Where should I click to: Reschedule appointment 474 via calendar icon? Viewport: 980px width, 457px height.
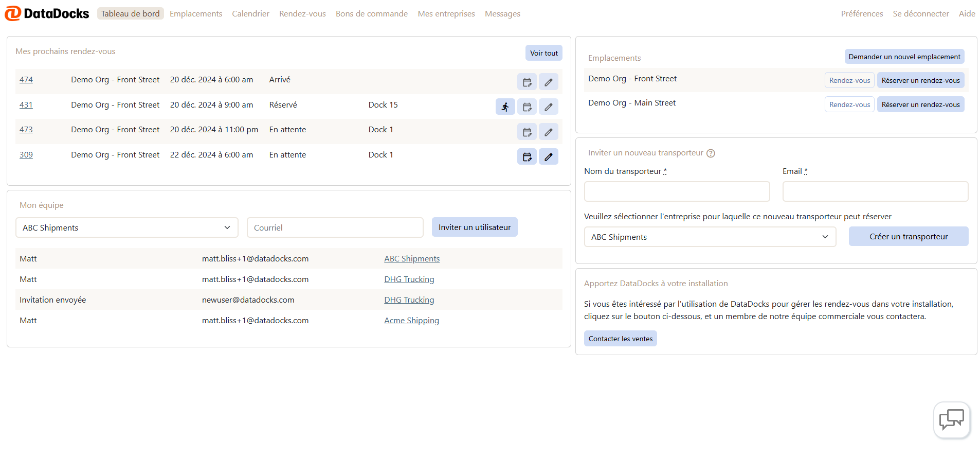tap(527, 82)
